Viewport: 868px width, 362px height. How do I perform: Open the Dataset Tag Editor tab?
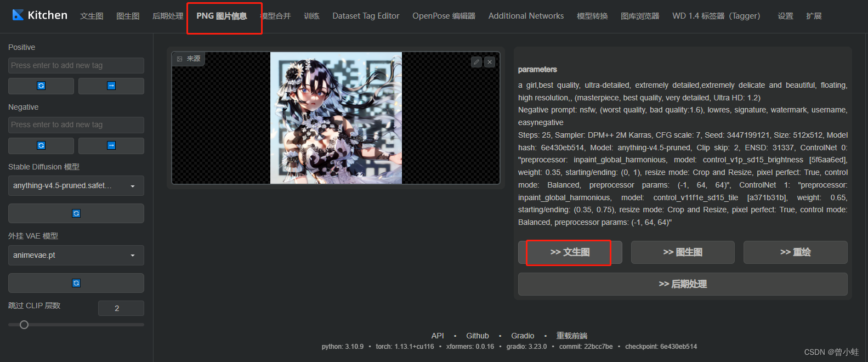(x=366, y=16)
